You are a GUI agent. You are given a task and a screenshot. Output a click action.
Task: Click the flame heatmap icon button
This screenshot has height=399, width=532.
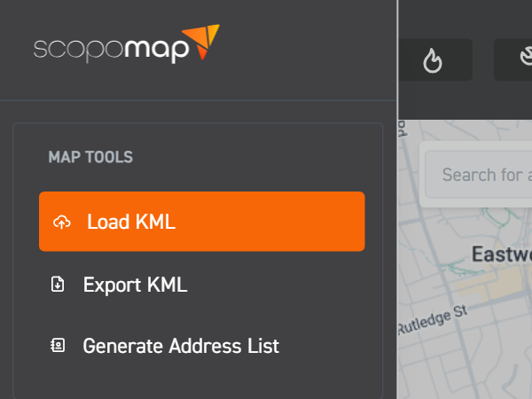[433, 59]
